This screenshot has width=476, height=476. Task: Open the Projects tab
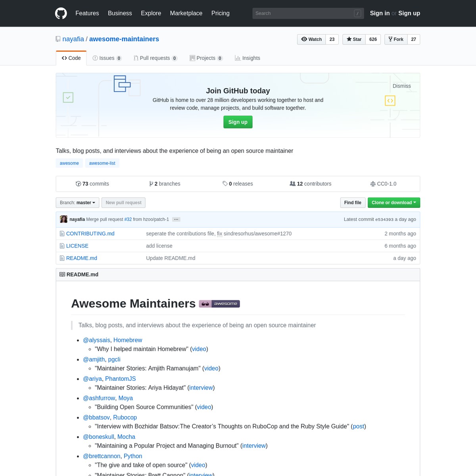(x=206, y=58)
